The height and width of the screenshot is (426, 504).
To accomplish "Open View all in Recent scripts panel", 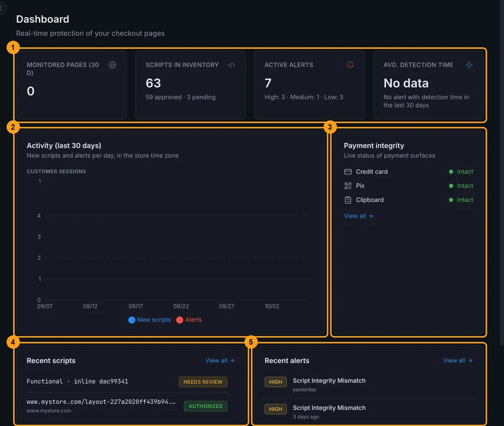I will [x=220, y=361].
